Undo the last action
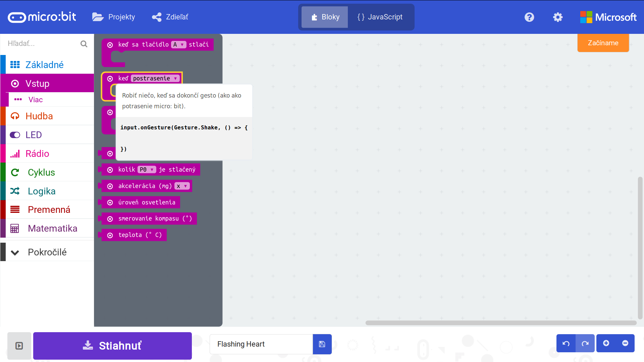The image size is (644, 362). [566, 343]
